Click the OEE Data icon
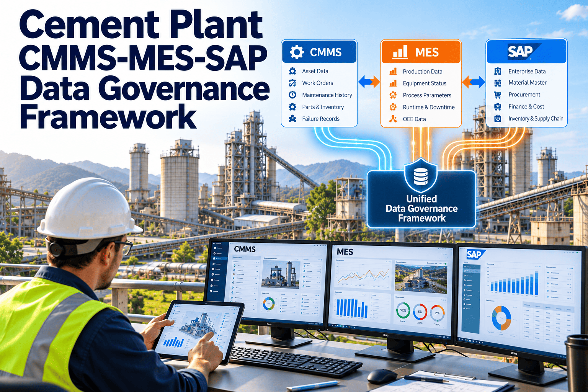The height and width of the screenshot is (392, 588). point(393,119)
